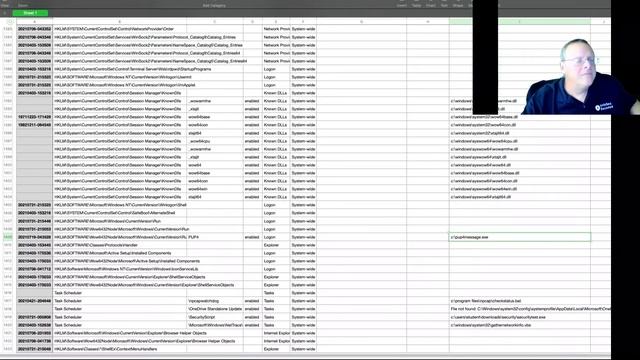The height and width of the screenshot is (360, 640).
Task: Select the \npcapwatchdog task cell
Action: [x=215, y=301]
